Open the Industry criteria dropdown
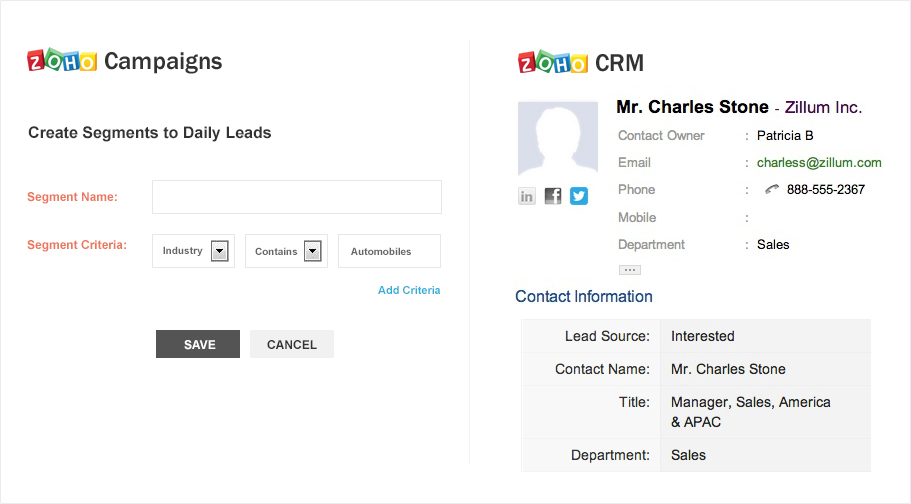Screen dimensions: 911x504 220,251
